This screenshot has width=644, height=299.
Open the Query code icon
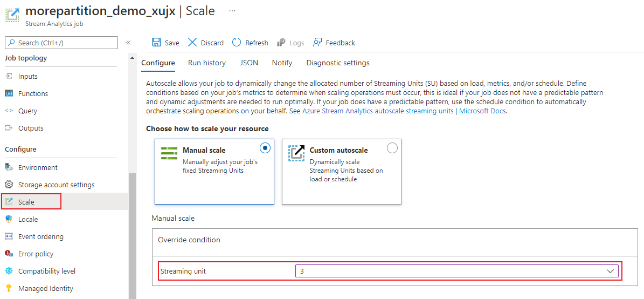[x=9, y=111]
